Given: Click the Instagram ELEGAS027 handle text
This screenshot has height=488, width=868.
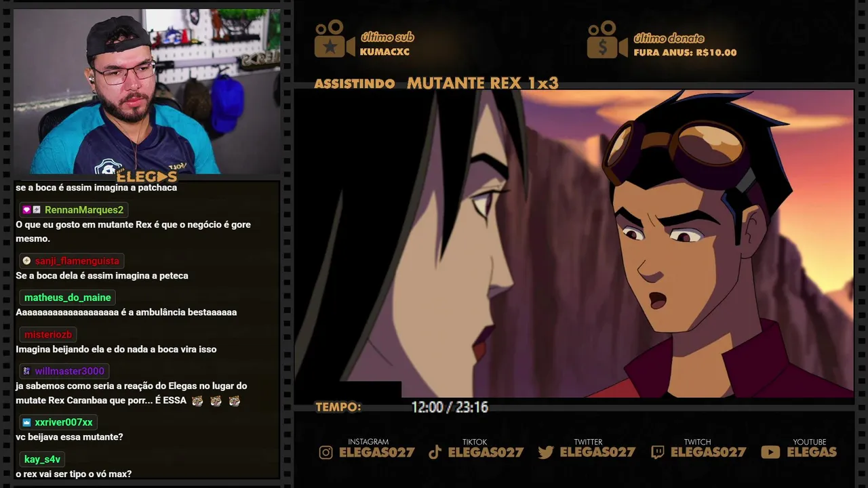Looking at the screenshot, I should click(x=376, y=452).
